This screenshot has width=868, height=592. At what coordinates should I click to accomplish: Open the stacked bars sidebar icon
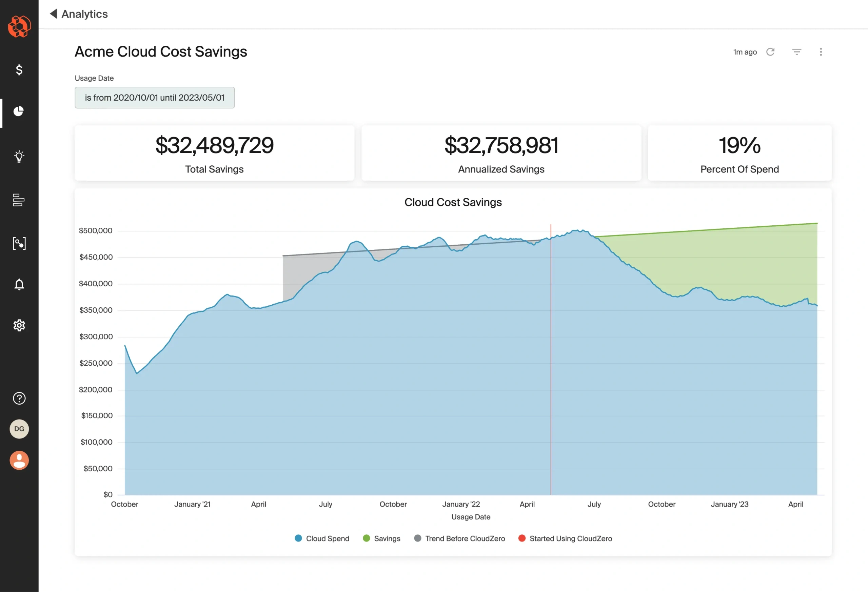point(19,200)
